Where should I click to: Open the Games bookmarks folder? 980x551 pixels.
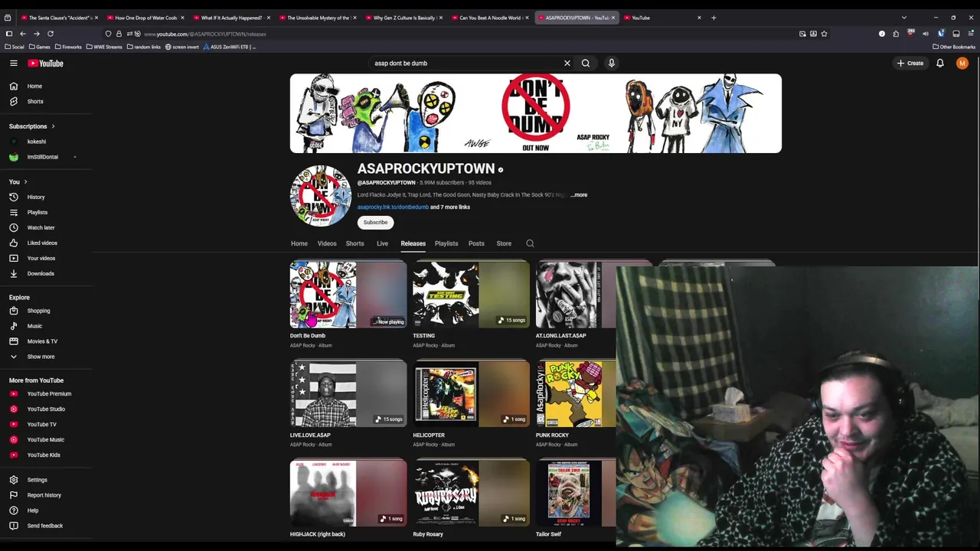tap(40, 47)
